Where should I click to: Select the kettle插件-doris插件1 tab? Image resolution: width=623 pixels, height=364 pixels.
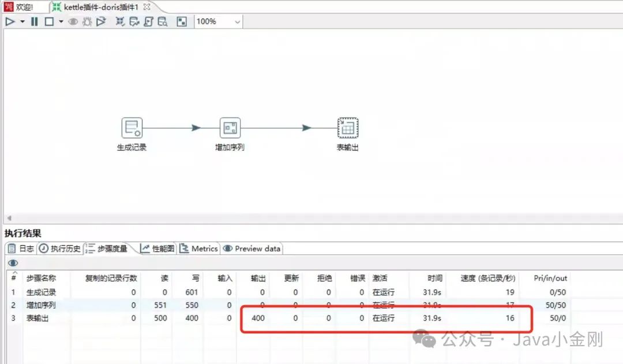[101, 7]
